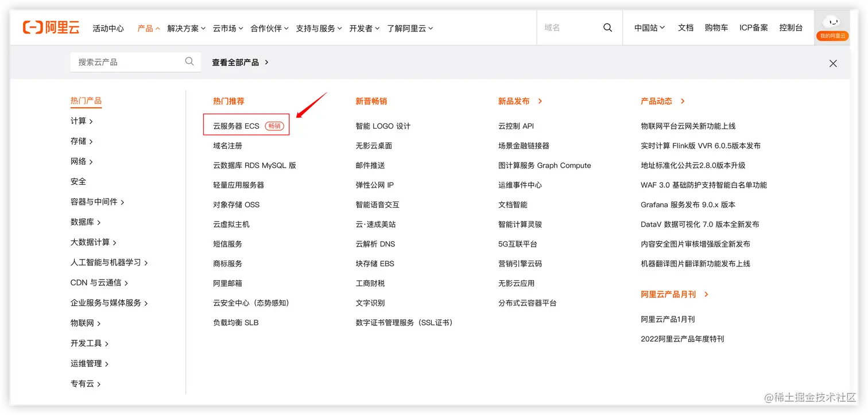Click arrow beside 产品动态 heading
Screen dimensions: 868x415
[683, 101]
